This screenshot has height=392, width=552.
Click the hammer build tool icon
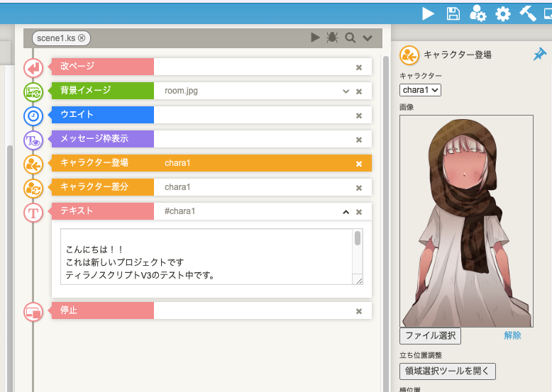tap(527, 13)
